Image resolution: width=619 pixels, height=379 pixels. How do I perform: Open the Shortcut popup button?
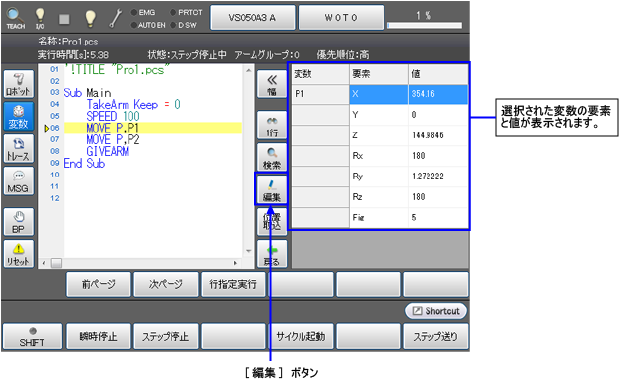pyautogui.click(x=436, y=311)
